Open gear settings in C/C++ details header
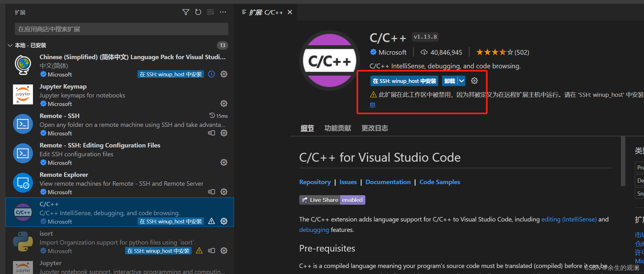 [474, 81]
